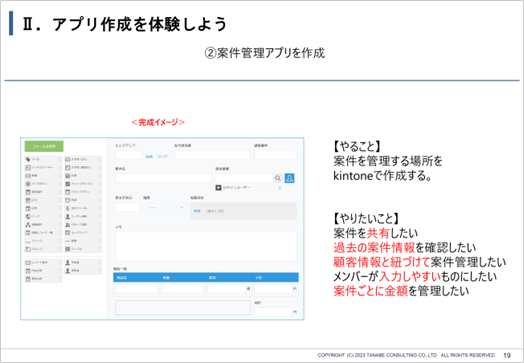Select the 複数選択 field icon
Image resolution: width=524 pixels, height=363 pixels.
pos(28,192)
